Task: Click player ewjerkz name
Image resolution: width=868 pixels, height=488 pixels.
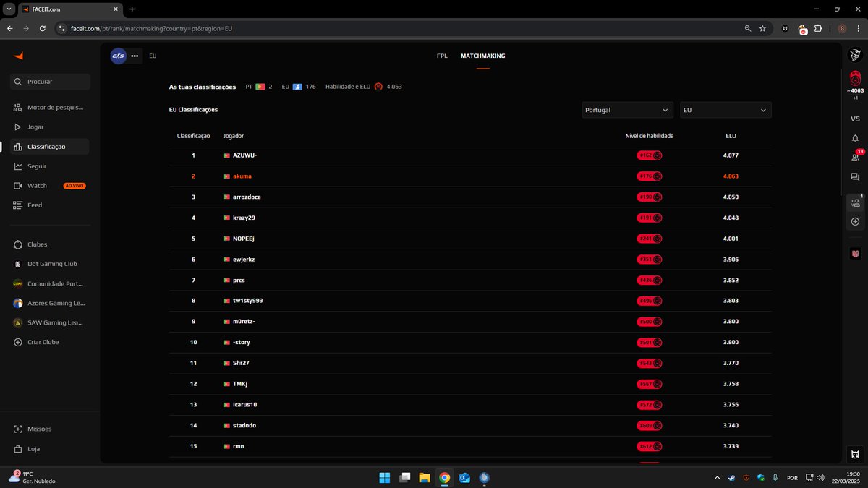Action: tap(244, 260)
